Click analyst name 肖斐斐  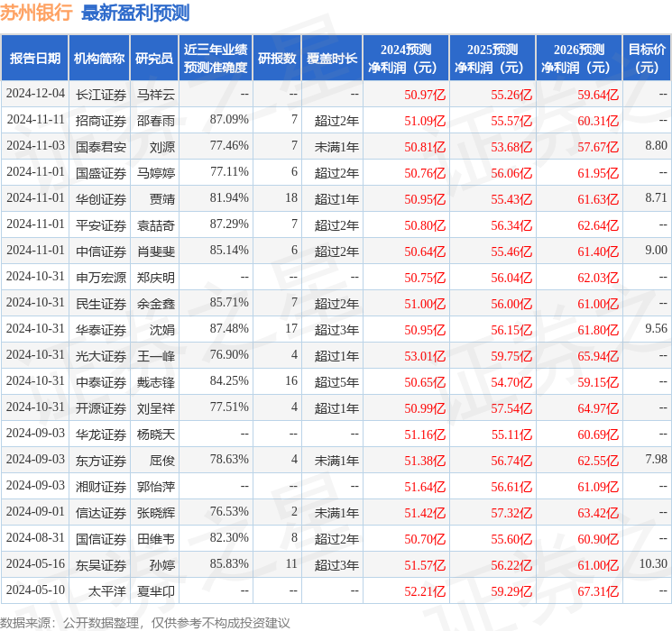click(155, 251)
